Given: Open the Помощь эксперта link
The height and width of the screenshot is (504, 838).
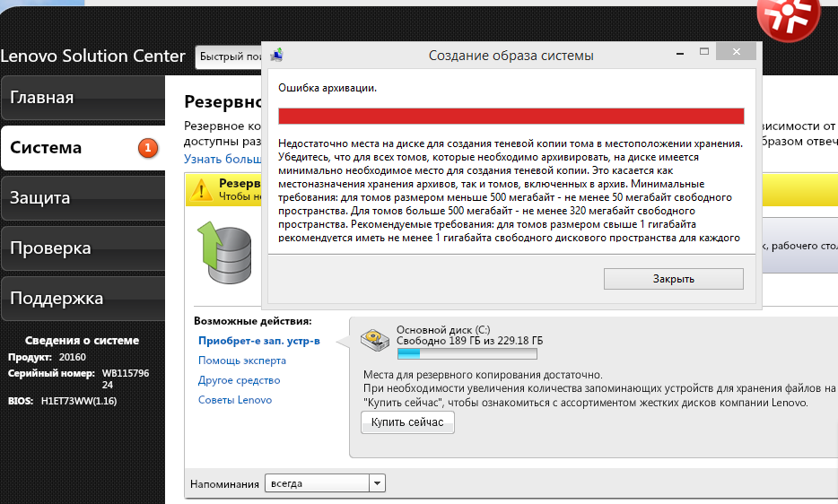Looking at the screenshot, I should 242,361.
